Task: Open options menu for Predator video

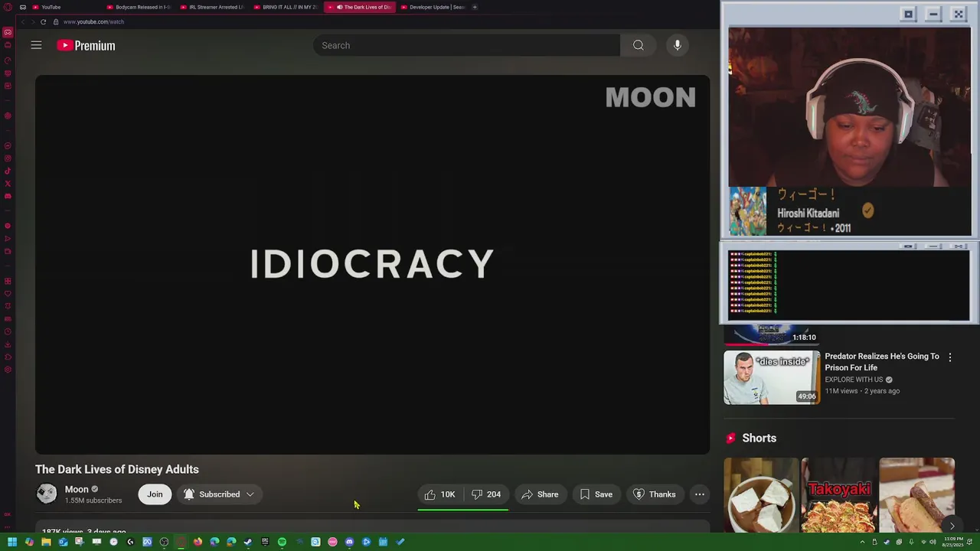Action: click(x=950, y=357)
